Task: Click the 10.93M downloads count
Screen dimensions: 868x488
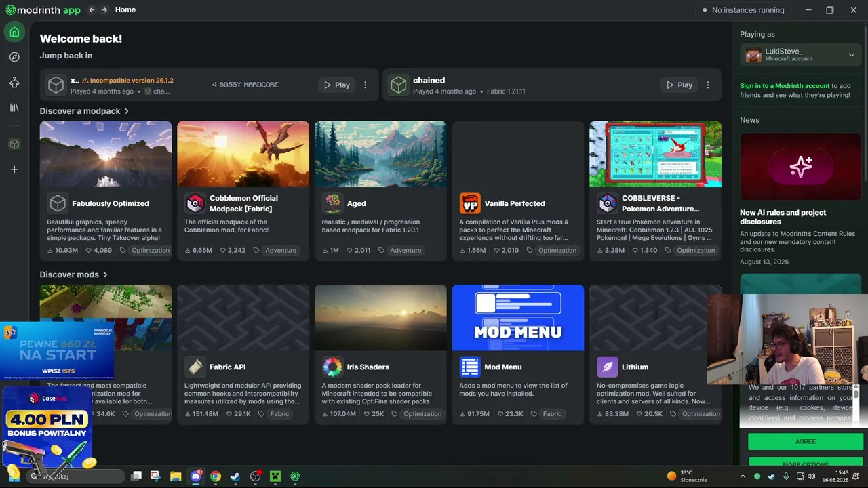Action: coord(63,250)
